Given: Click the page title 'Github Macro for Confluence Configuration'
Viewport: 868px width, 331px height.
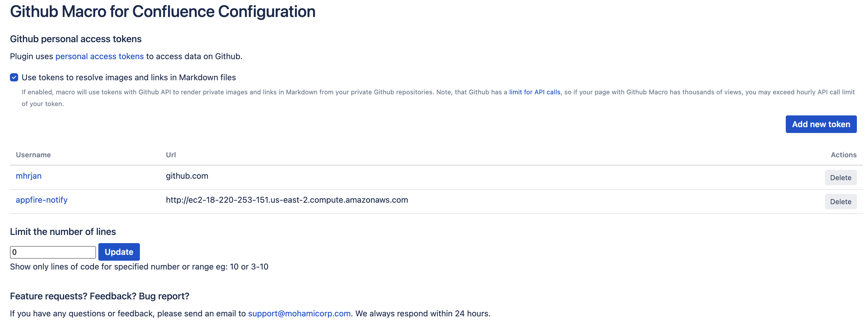Looking at the screenshot, I should [163, 12].
